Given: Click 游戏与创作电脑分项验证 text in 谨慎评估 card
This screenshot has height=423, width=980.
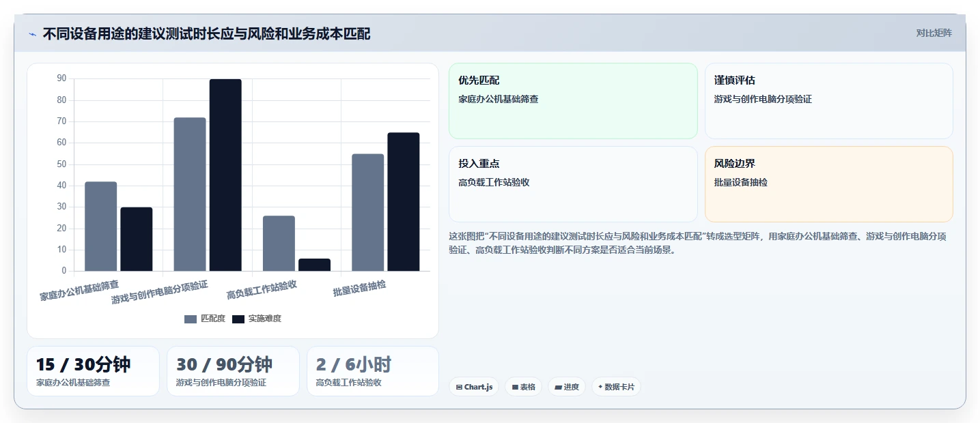Looking at the screenshot, I should pos(763,99).
